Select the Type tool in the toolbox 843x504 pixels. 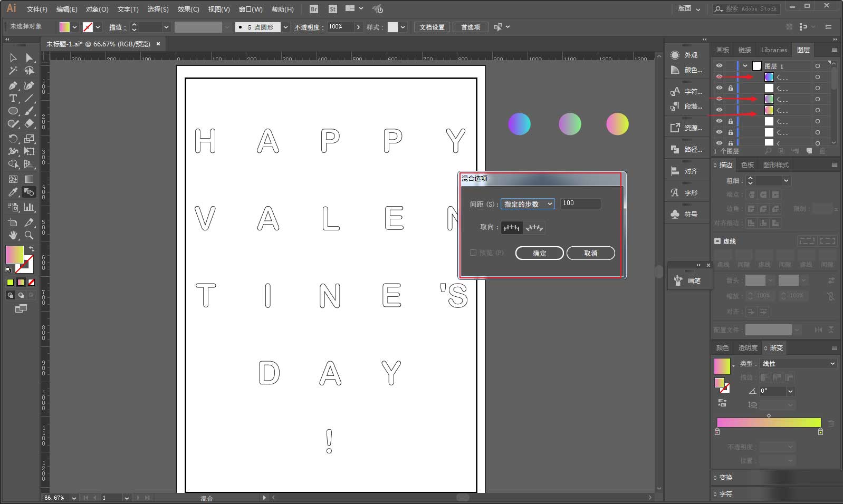[x=13, y=98]
